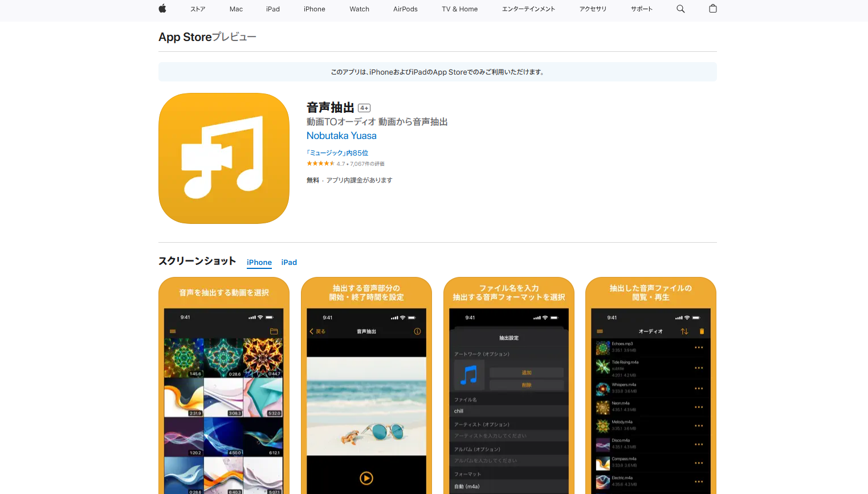Click more dots beside Electric.m4a
This screenshot has height=494, width=868.
point(699,482)
